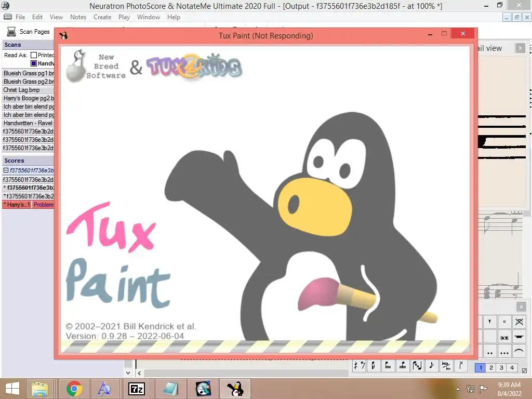Open the Create menu
This screenshot has height=399, width=532.
102,17
